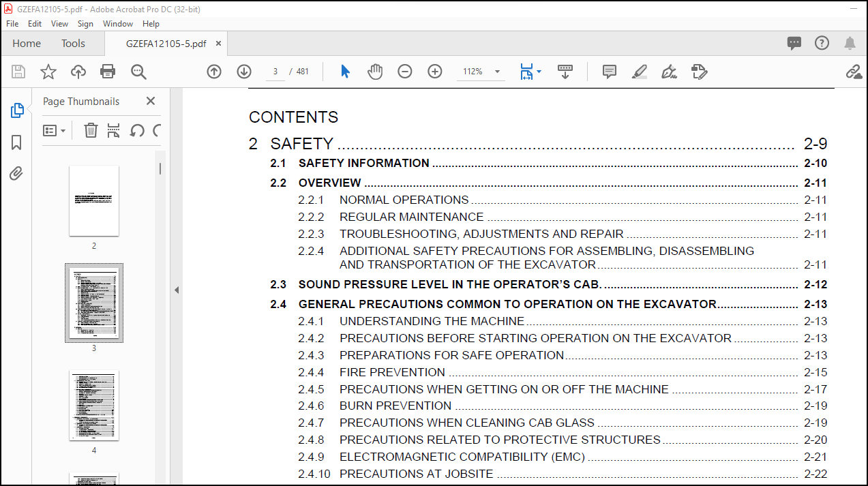Click 2.2.3 TROUBLESHOOTING, ADJUSTMENTS AND REPAIR

click(x=563, y=234)
